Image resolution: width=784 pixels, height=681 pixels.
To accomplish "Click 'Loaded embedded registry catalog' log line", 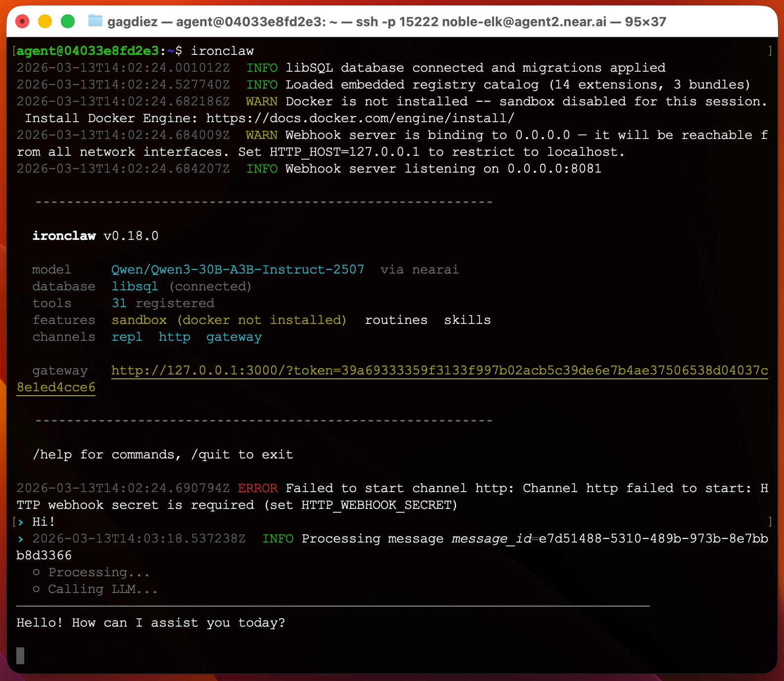I will click(518, 85).
